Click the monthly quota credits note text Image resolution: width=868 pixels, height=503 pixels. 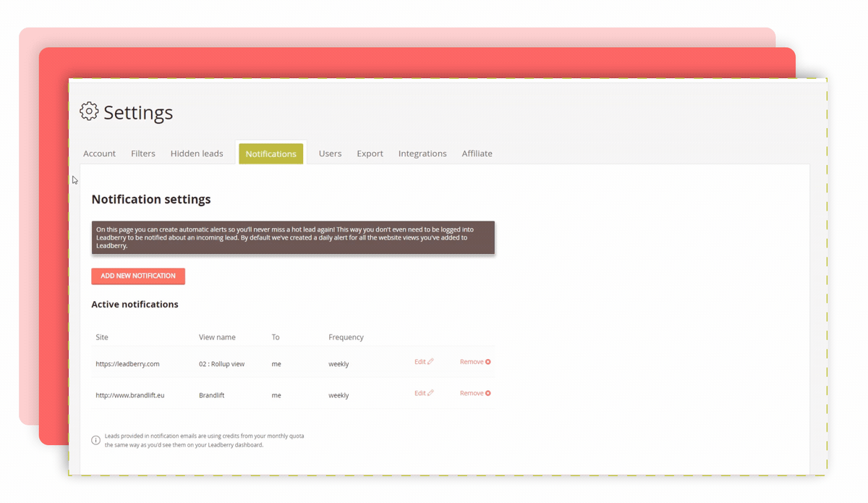[x=205, y=440]
